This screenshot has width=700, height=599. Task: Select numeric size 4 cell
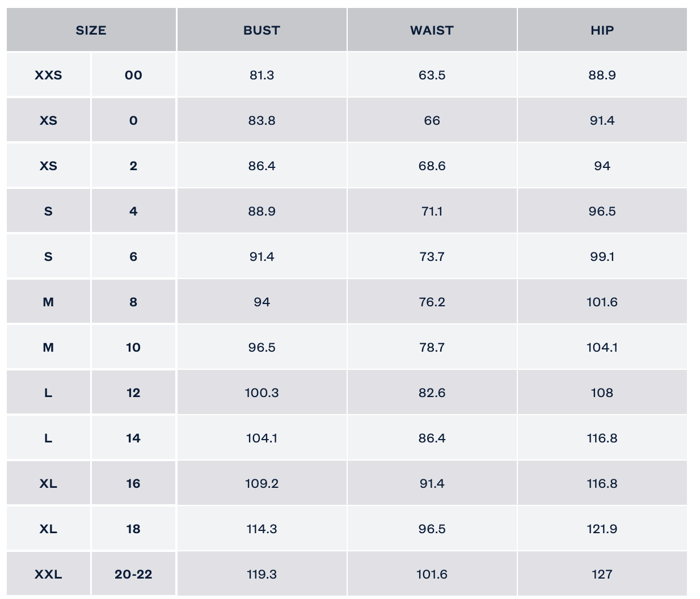133,211
